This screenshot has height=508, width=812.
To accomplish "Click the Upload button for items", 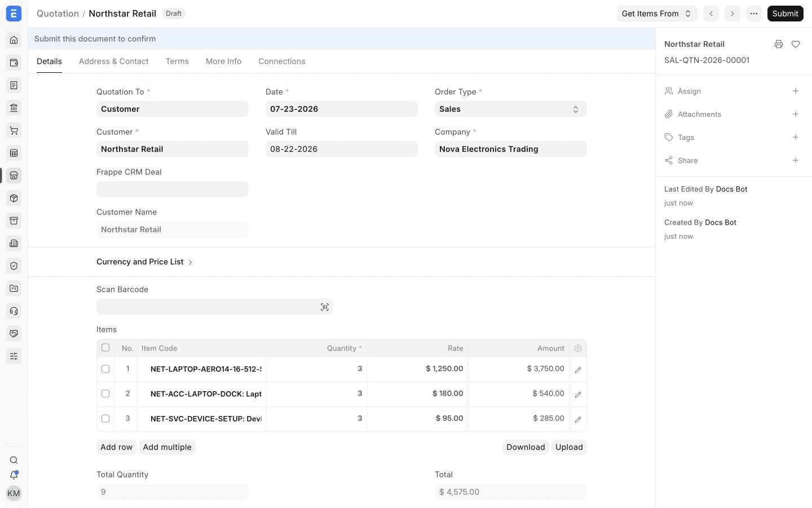I will coord(569,447).
